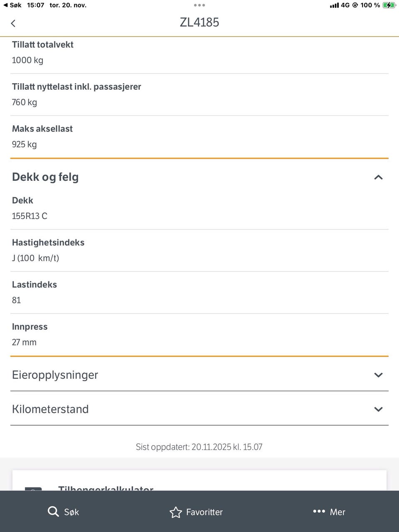Expand Kilometerstand with its chevron
Viewport: 399px width, 532px height.
point(378,409)
